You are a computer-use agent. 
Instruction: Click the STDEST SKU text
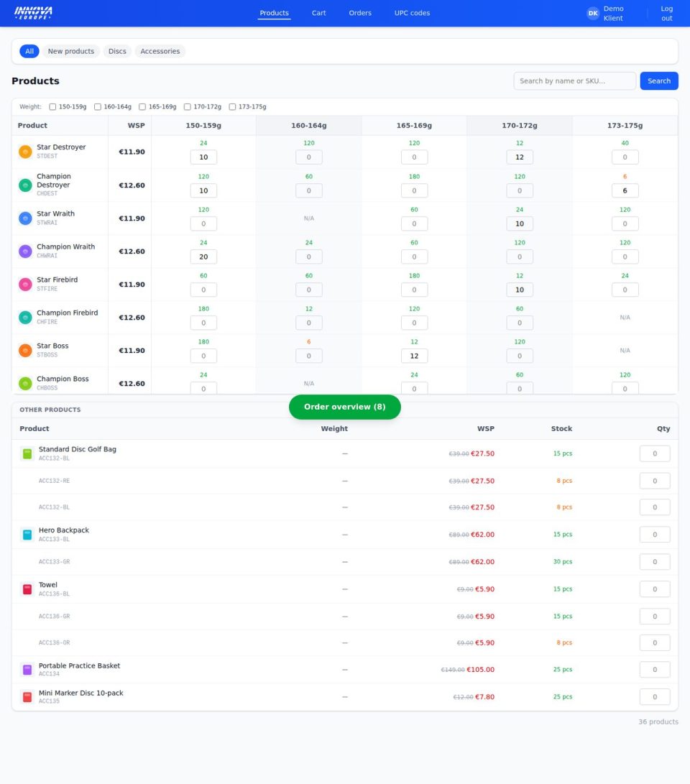pyautogui.click(x=47, y=156)
